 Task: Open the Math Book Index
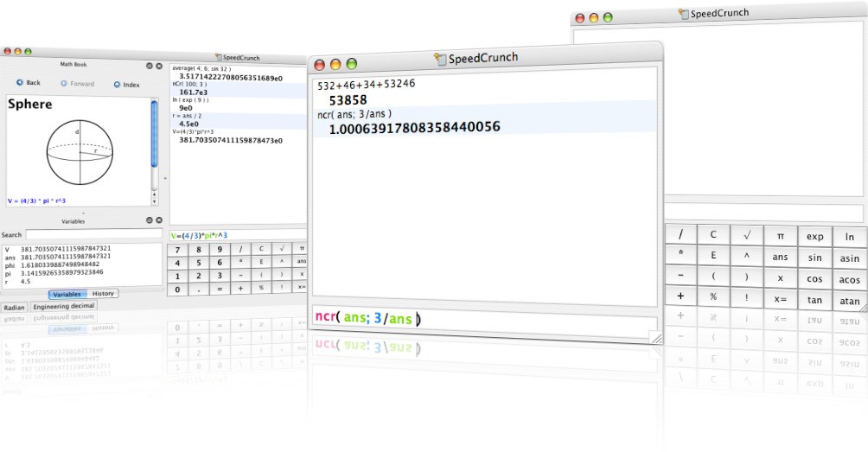click(118, 84)
